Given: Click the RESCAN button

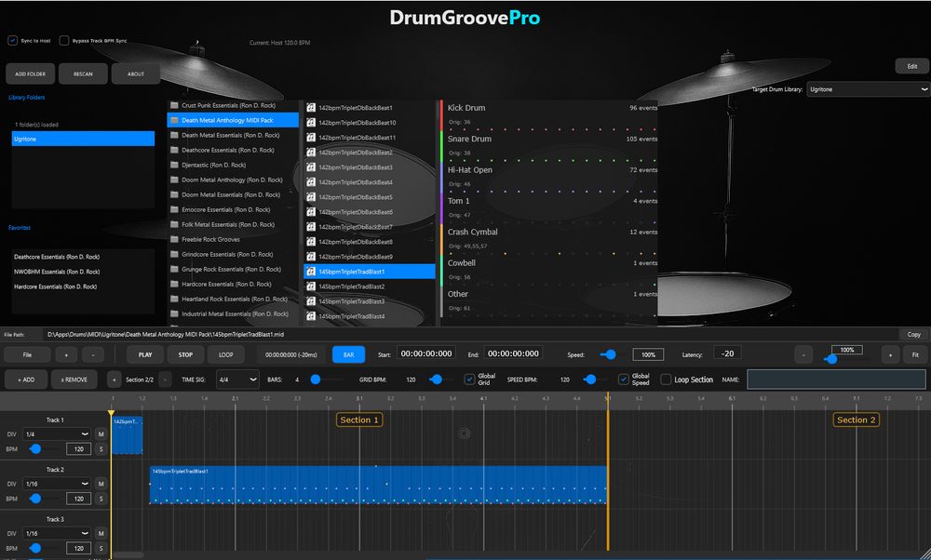Looking at the screenshot, I should pos(83,73).
